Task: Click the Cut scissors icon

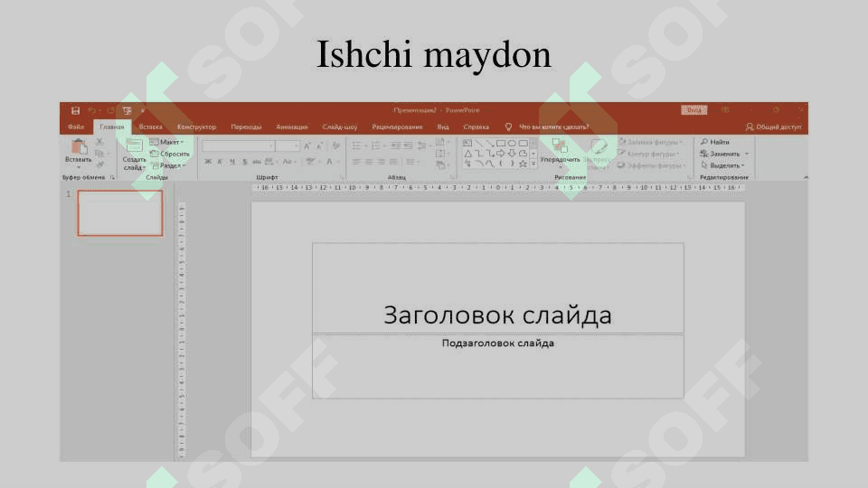Action: point(100,142)
